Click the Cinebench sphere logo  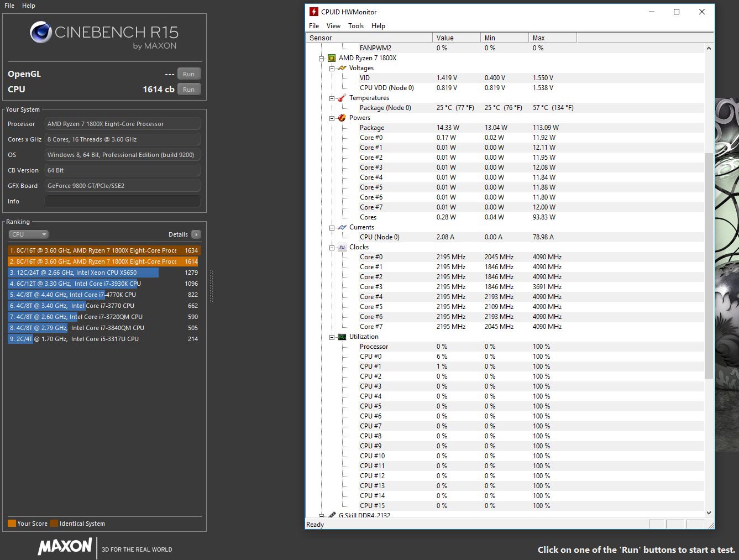pos(41,33)
